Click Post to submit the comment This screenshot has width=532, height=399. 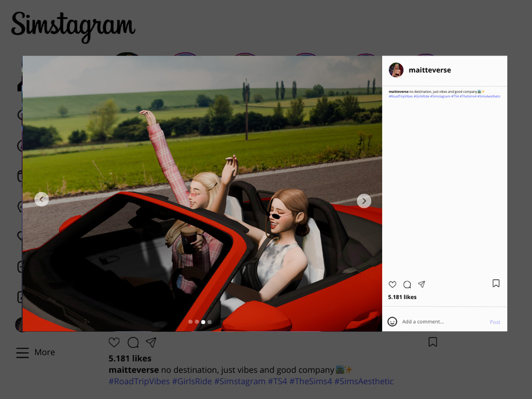495,322
